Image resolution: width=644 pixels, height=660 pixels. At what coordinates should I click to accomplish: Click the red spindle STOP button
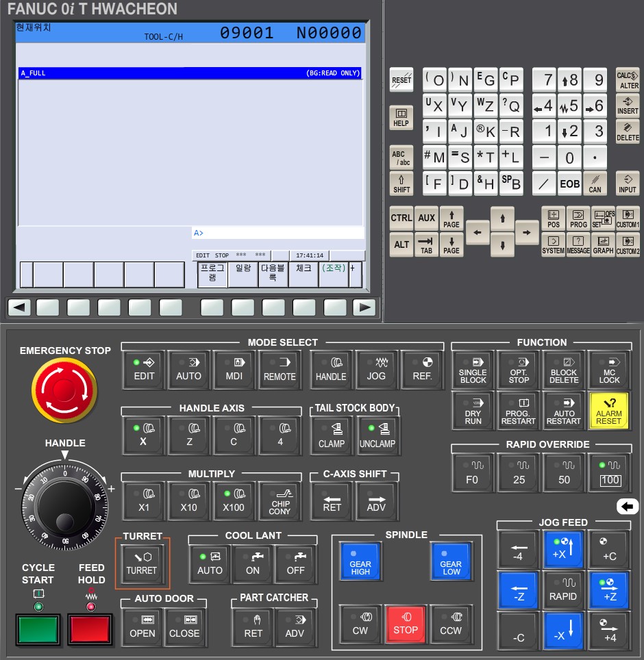[406, 624]
